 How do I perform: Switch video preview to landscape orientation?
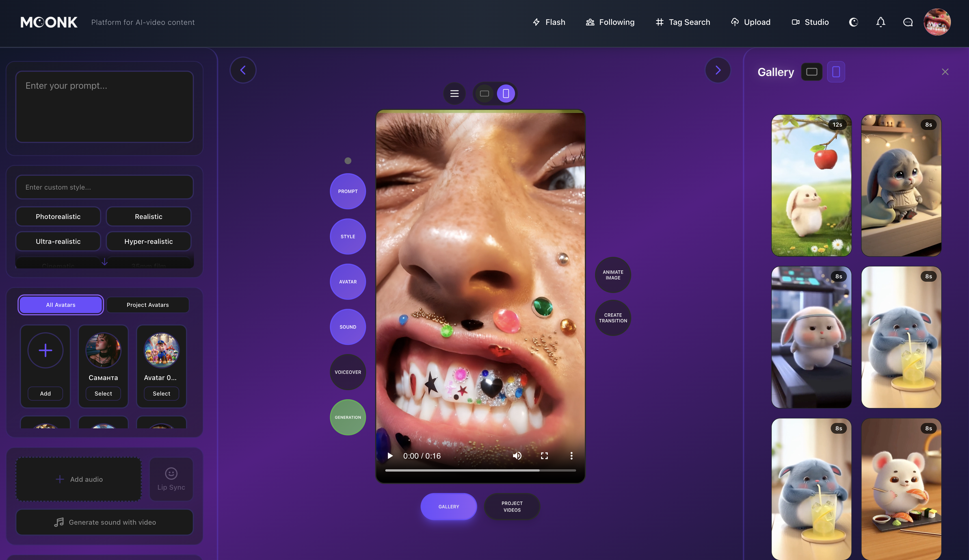click(x=484, y=94)
